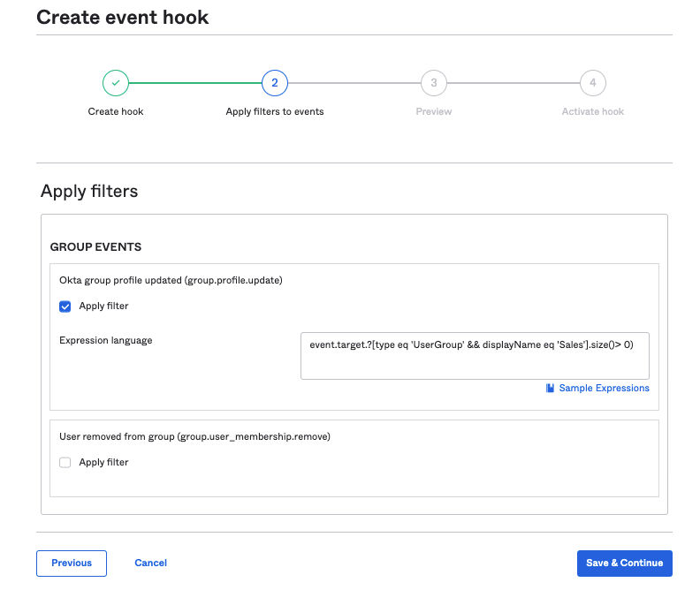Click the completed step 1 checkmark circle
Image resolution: width=700 pixels, height=590 pixels.
click(x=116, y=83)
